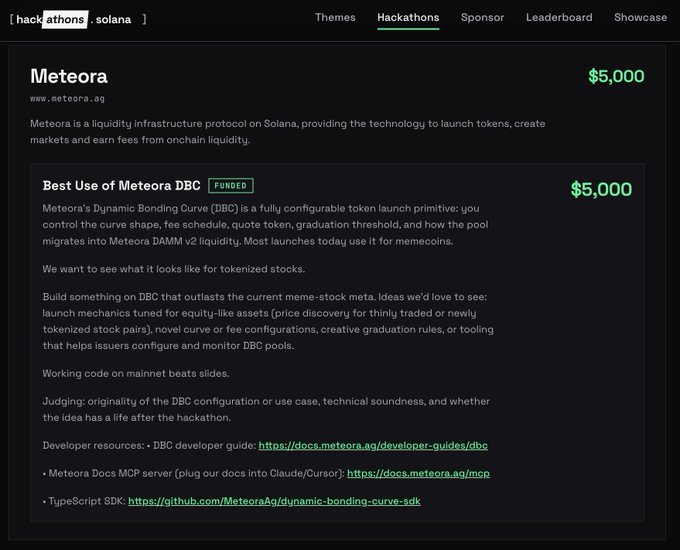Image resolution: width=680 pixels, height=550 pixels.
Task: Click the FUNDED badge
Action: click(x=231, y=186)
